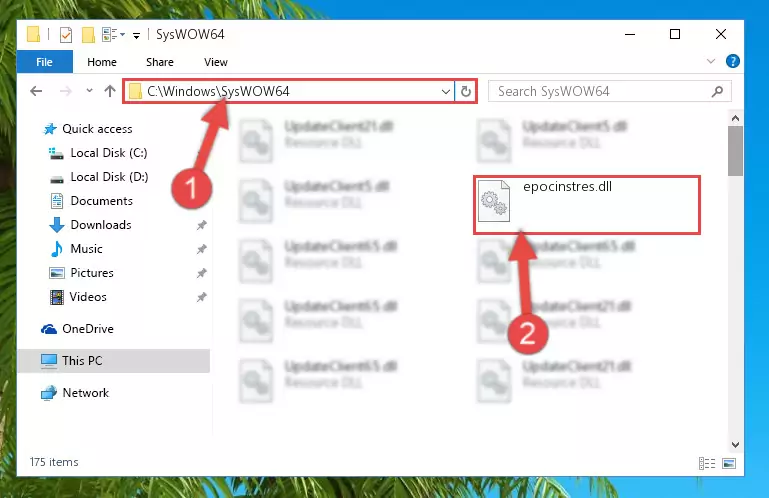The width and height of the screenshot is (769, 498).
Task: Expand the address bar history dropdown
Action: (x=445, y=92)
